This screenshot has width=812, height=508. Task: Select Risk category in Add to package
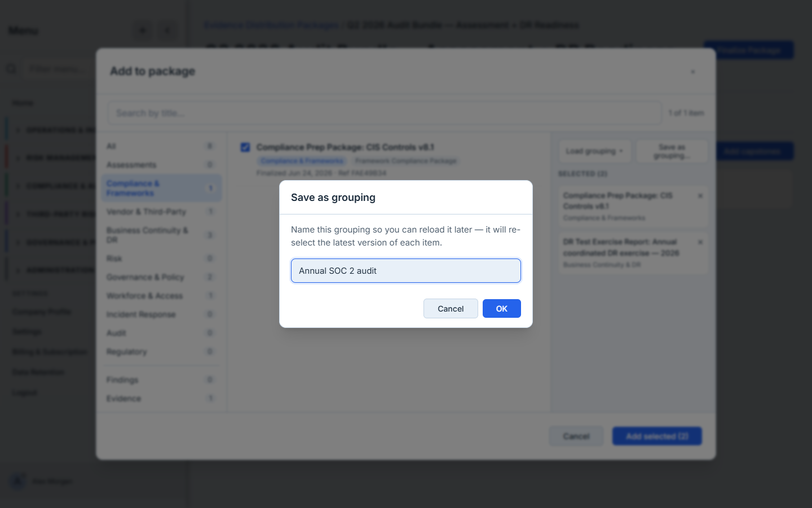point(161,259)
